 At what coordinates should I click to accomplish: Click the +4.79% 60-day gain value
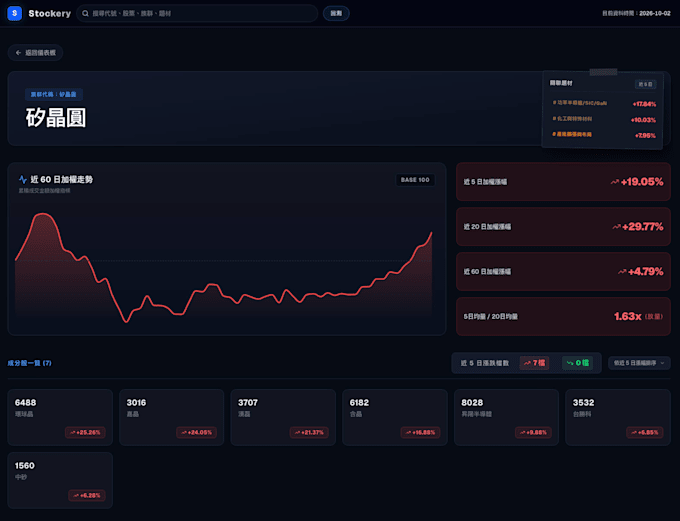645,272
